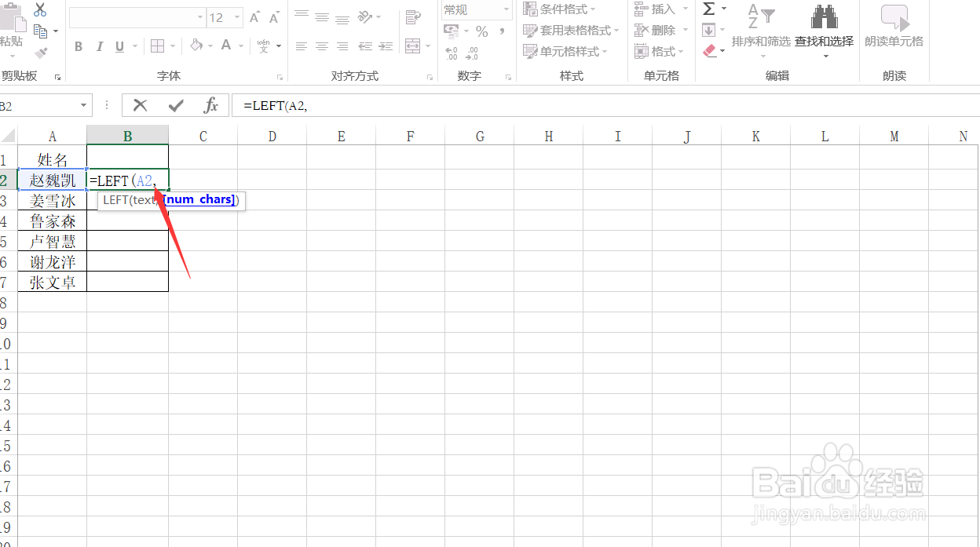Expand the Name Box dropdown arrow
Image resolution: width=980 pixels, height=547 pixels.
[x=84, y=105]
